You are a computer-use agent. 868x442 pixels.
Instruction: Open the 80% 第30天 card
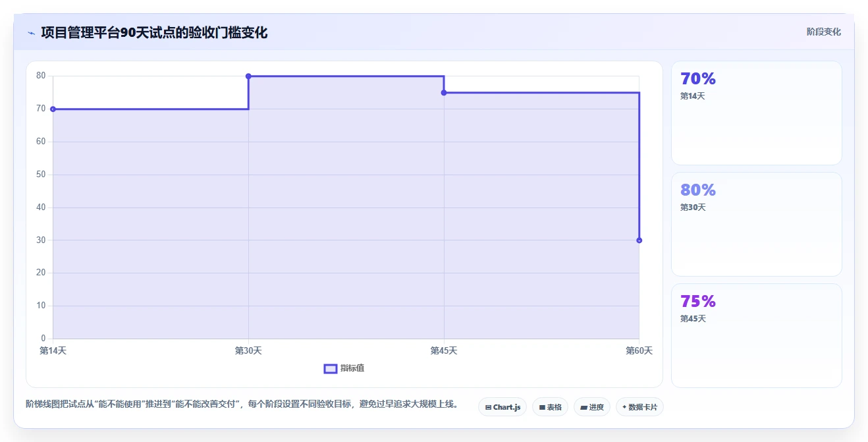pyautogui.click(x=757, y=224)
